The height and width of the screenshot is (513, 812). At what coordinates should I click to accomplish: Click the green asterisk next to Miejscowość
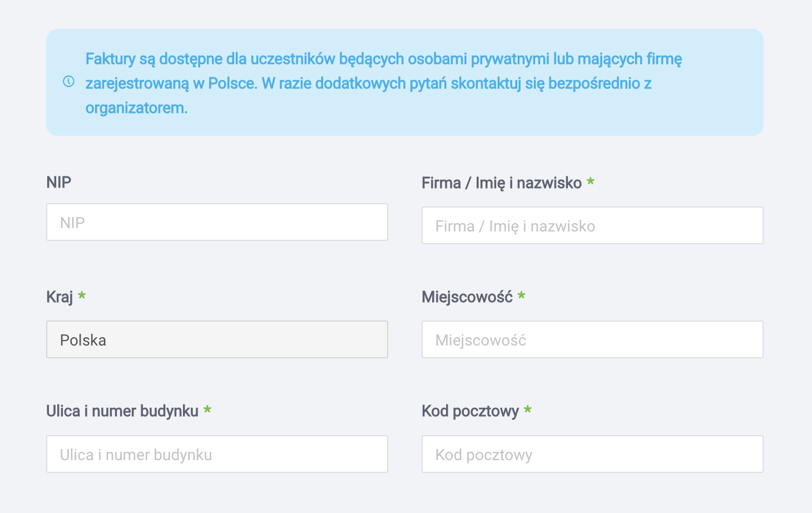tap(521, 296)
